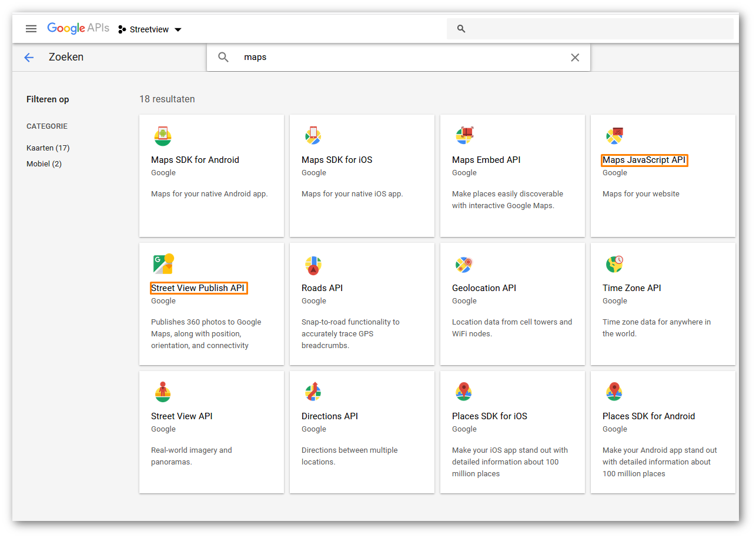Click 'Publishes 360 photos to Google' description
The image size is (756, 538).
tap(206, 334)
